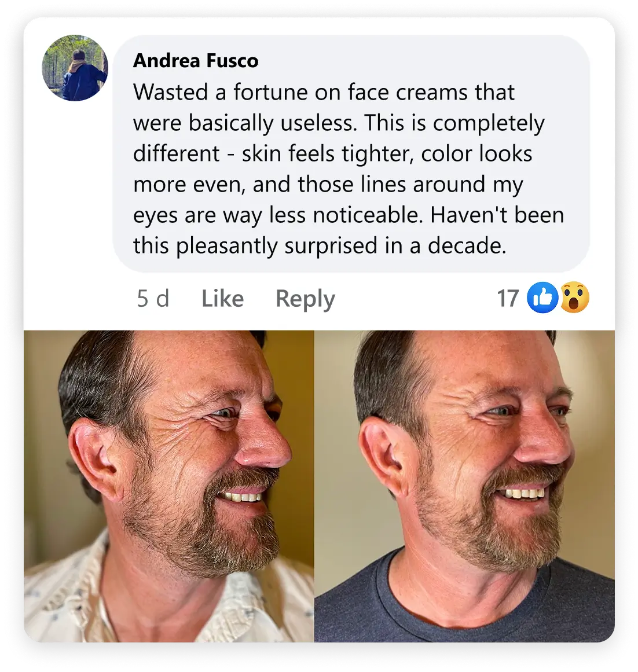
Task: Open the left photo with white shirt
Action: [x=168, y=485]
